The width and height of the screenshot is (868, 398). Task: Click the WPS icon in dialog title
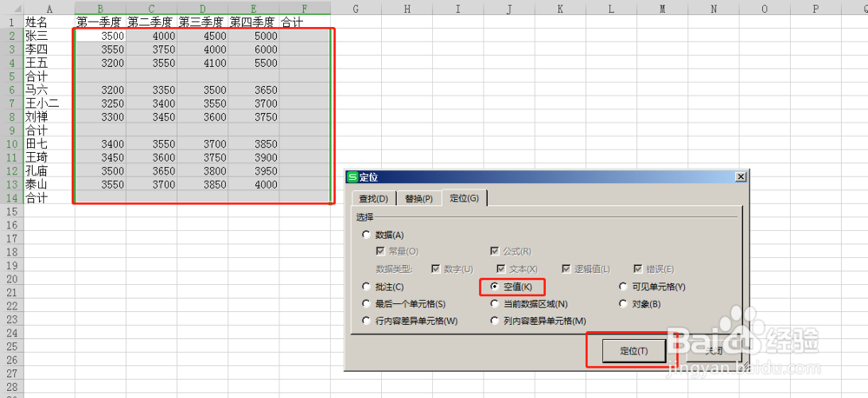352,176
